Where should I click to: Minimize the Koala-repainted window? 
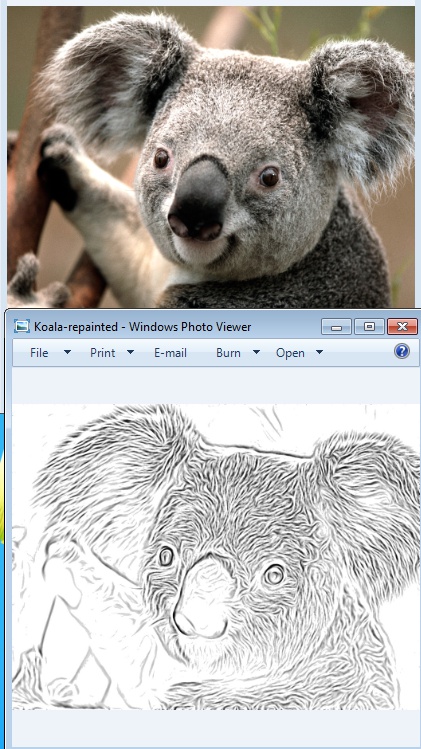(337, 327)
